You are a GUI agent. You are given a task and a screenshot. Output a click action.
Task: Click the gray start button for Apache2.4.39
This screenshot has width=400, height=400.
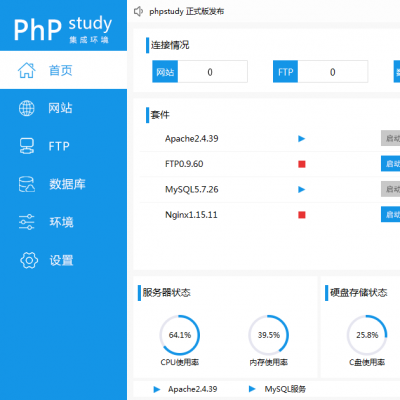(x=391, y=138)
